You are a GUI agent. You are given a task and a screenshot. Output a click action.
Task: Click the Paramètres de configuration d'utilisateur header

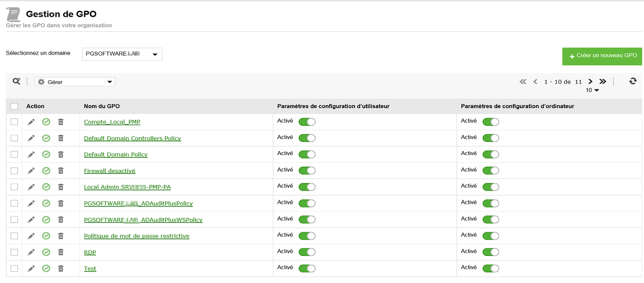[x=333, y=106]
